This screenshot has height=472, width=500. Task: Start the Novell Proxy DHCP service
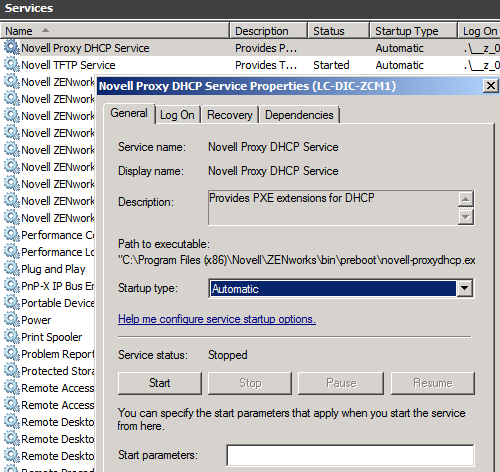pos(160,383)
